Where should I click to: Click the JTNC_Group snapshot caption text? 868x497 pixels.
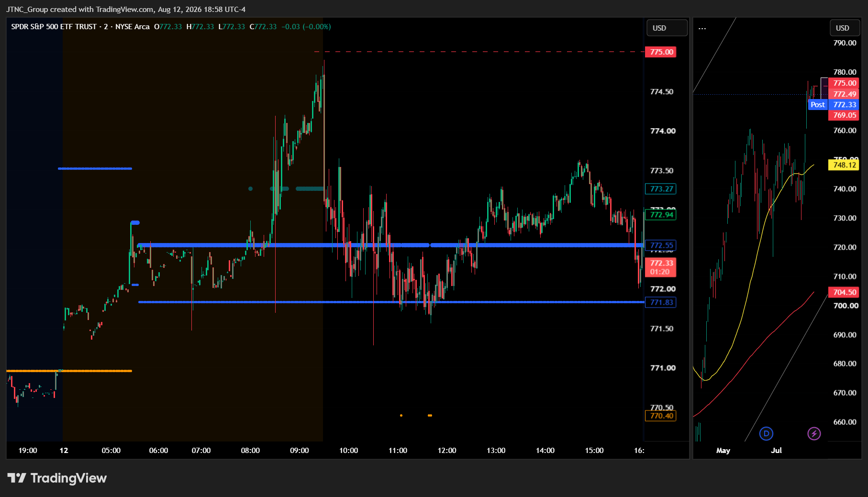click(x=126, y=10)
